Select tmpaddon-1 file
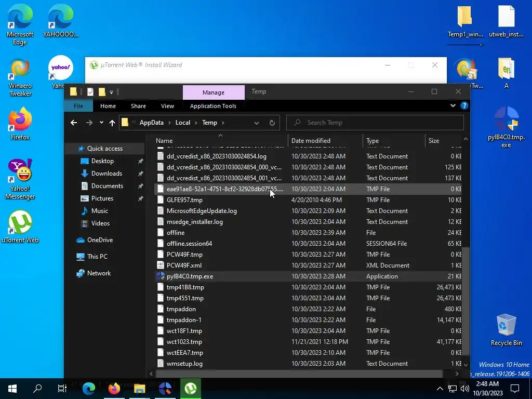Viewport: 532px width, 399px height. tap(308, 320)
